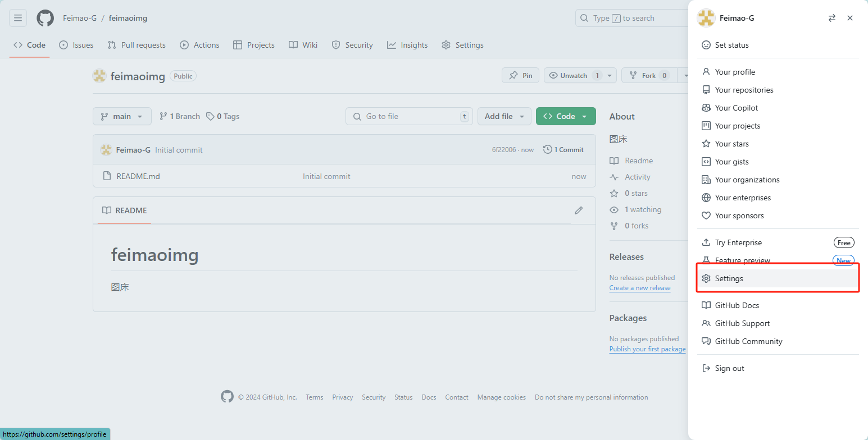Open GitHub Community menu entry
This screenshot has width=868, height=440.
778,341
